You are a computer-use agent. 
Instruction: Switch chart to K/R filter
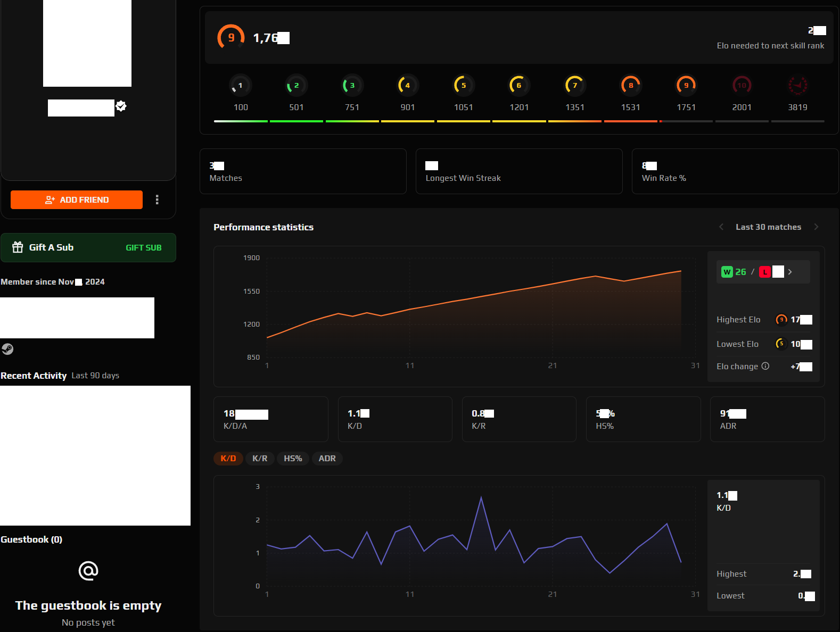(260, 459)
